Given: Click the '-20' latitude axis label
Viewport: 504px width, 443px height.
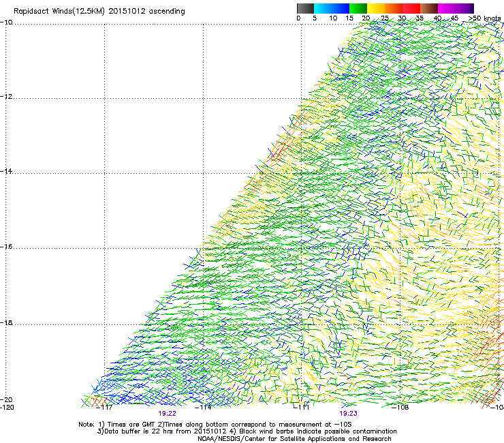Looking at the screenshot, I should (6, 399).
